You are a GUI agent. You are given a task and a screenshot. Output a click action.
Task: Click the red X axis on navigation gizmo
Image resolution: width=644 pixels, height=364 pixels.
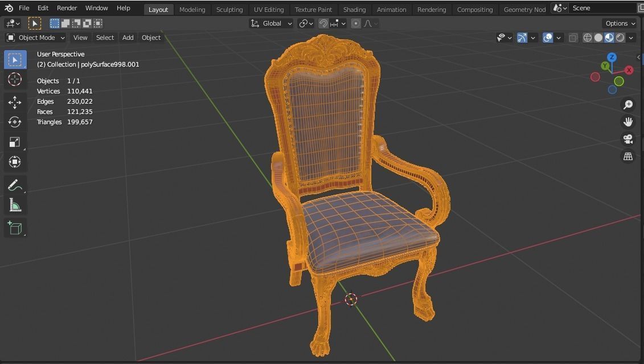(629, 70)
